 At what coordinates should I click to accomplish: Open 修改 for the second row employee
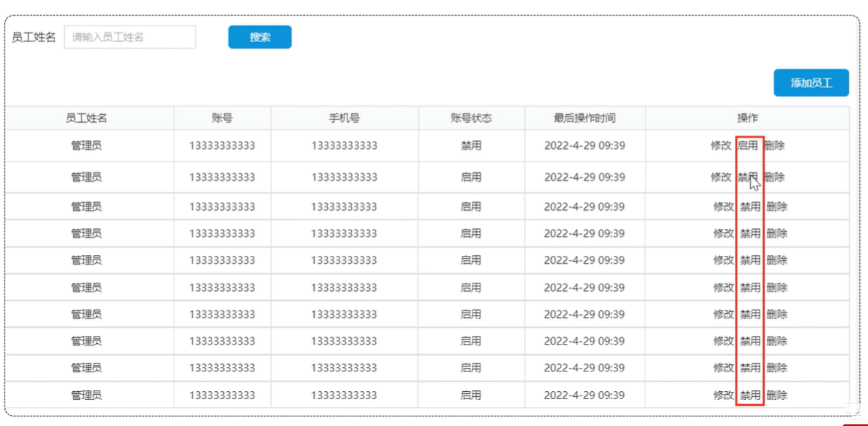[x=720, y=177]
